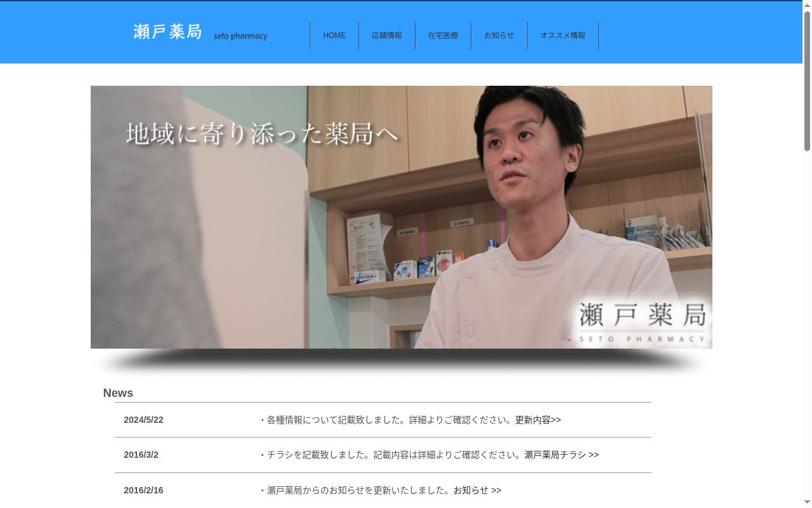Viewport: 812px width, 508px height.
Task: Click the お知らせ >> link in News
Action: [477, 490]
